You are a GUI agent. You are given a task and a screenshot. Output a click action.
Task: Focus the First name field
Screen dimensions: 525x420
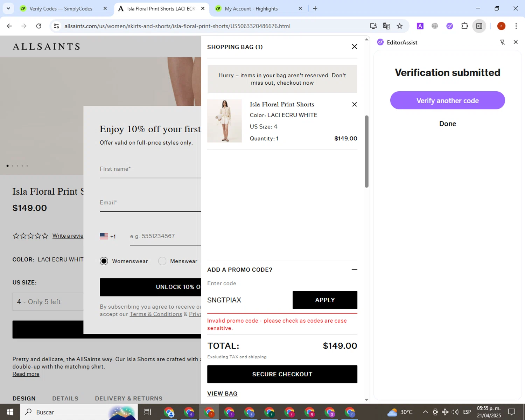150,169
